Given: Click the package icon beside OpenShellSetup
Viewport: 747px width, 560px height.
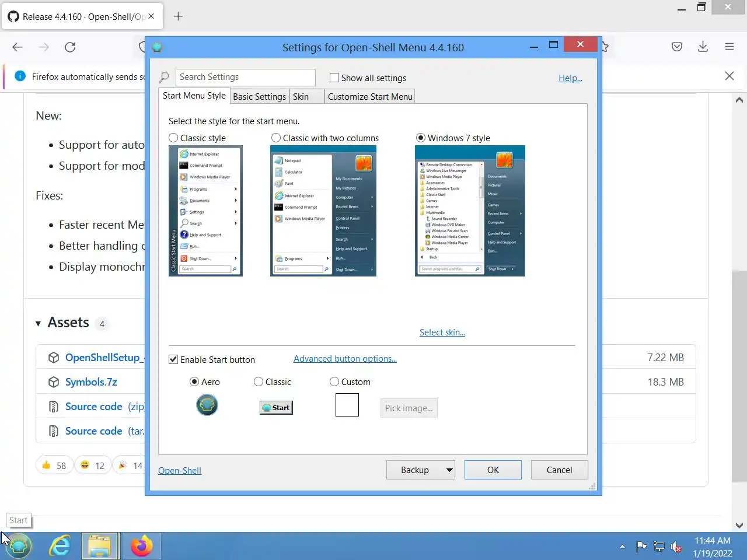Looking at the screenshot, I should click(x=54, y=358).
